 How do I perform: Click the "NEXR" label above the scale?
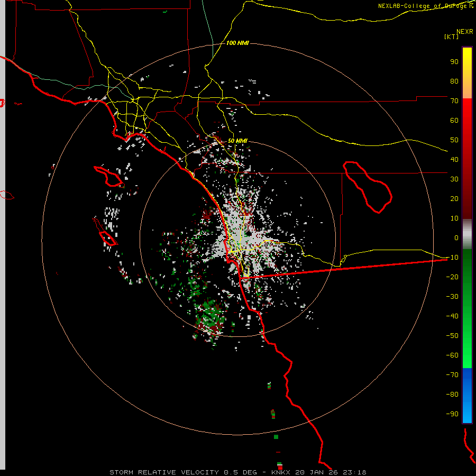pyautogui.click(x=465, y=32)
